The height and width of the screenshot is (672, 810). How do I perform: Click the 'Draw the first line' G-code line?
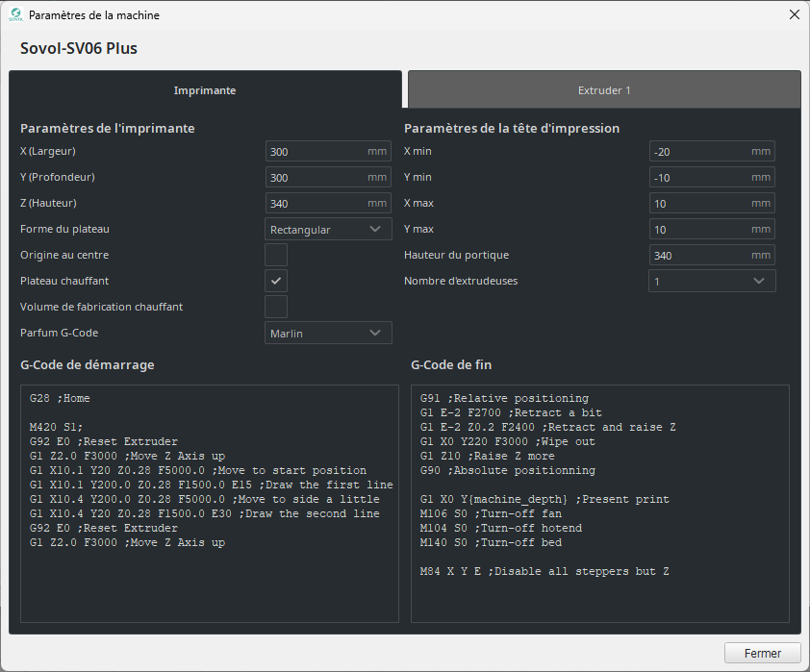tap(212, 485)
